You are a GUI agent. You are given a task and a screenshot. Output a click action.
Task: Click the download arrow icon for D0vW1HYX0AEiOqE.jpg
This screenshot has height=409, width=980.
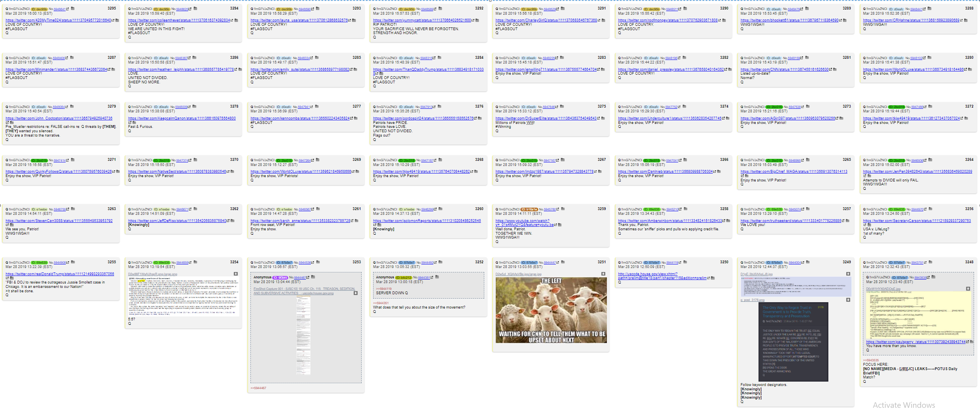click(x=968, y=289)
